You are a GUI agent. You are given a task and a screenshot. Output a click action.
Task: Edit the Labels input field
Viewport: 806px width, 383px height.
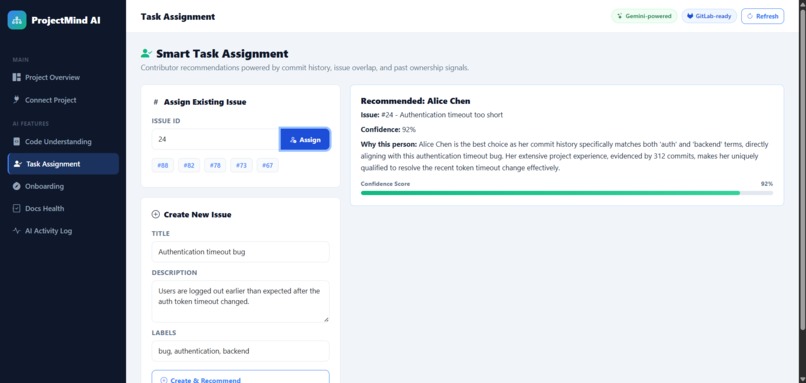tap(240, 351)
